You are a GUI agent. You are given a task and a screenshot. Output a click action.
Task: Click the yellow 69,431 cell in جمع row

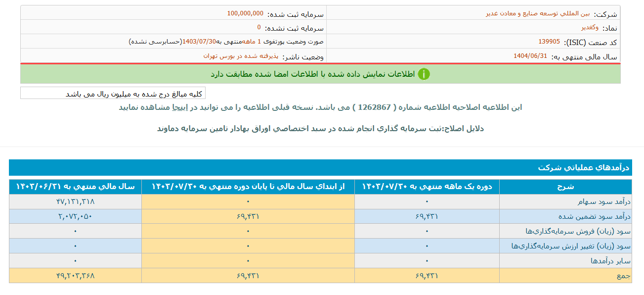click(247, 275)
